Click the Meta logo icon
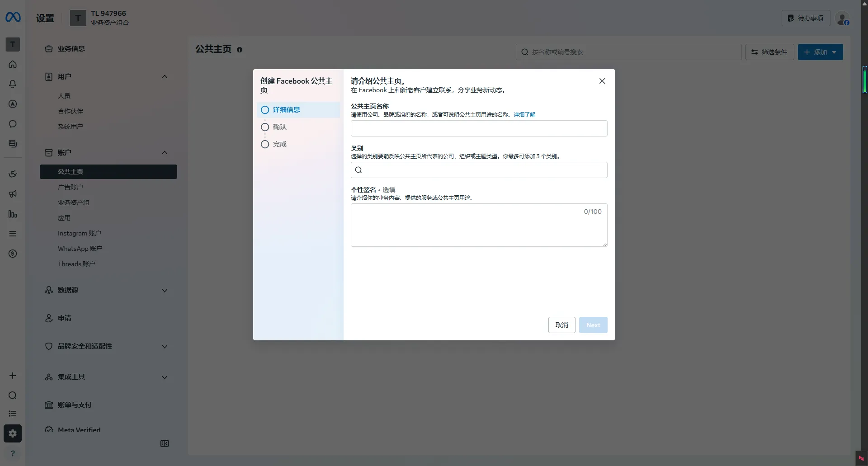Image resolution: width=868 pixels, height=466 pixels. 13,17
